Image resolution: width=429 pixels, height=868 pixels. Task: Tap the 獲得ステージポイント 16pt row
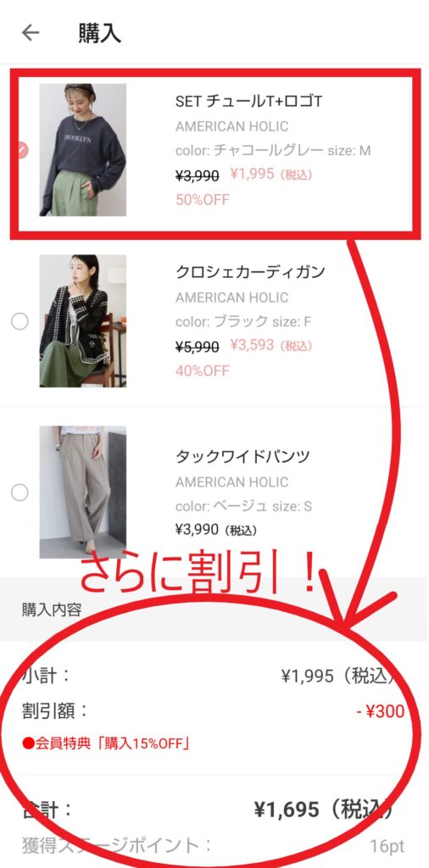coord(214,845)
